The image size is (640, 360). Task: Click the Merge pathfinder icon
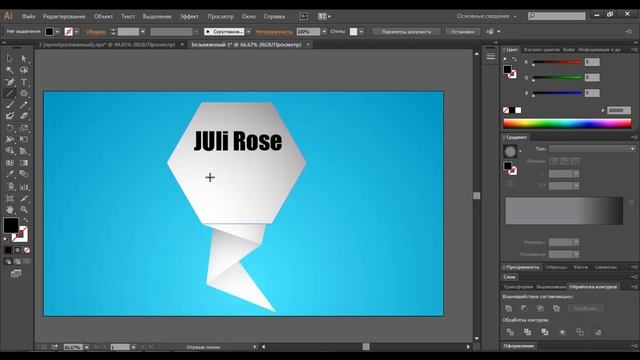[544, 332]
